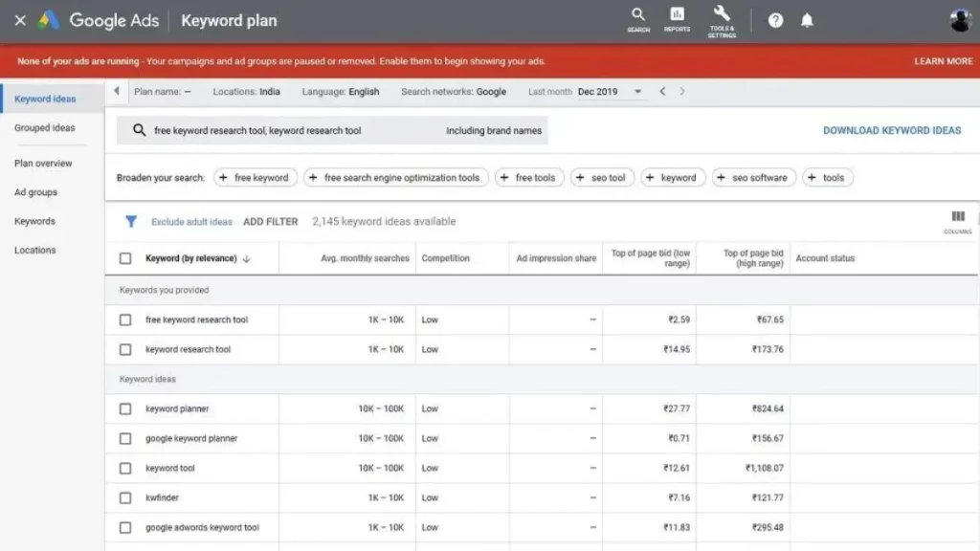Expand the Dec 2019 date range dropdown
980x551 pixels.
(637, 92)
